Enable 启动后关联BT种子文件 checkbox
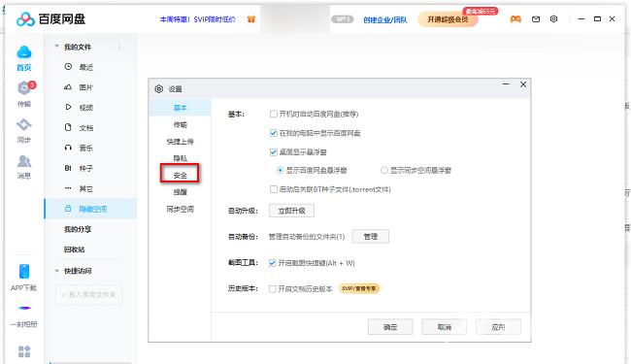The width and height of the screenshot is (631, 364). [273, 189]
